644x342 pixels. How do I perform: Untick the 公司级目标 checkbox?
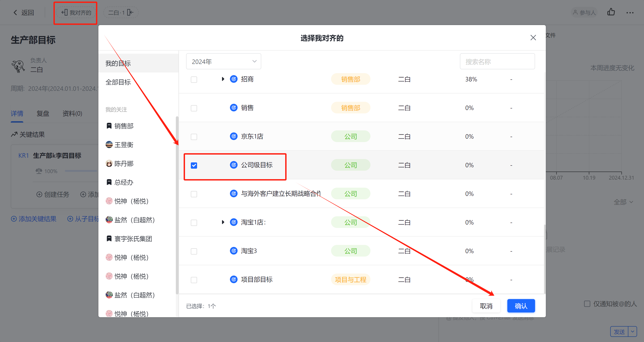coord(194,166)
